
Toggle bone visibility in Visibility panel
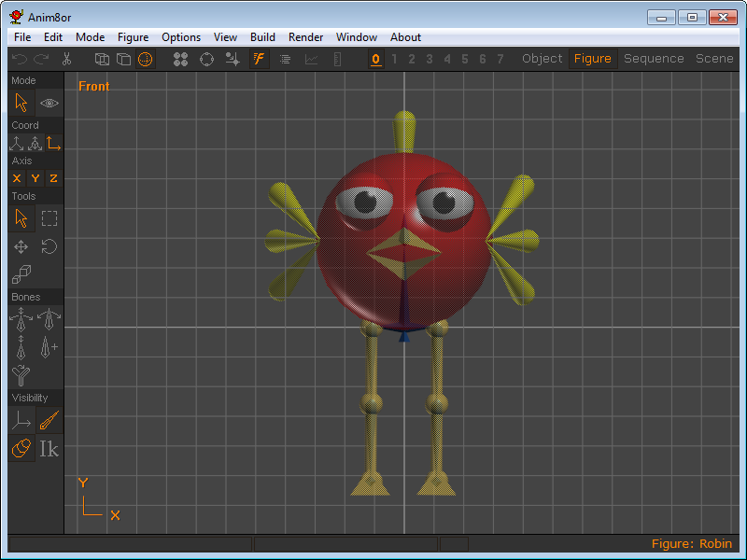coord(49,421)
